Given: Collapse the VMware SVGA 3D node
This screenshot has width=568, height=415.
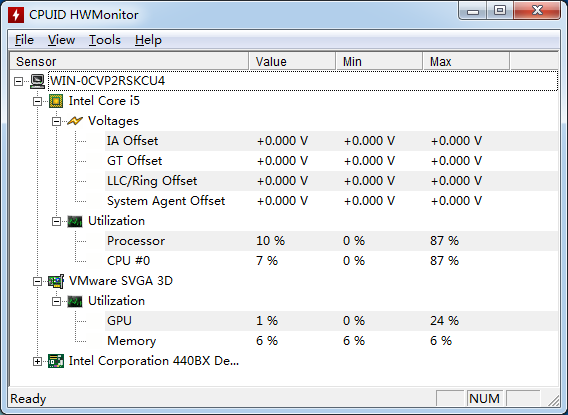Looking at the screenshot, I should click(37, 281).
